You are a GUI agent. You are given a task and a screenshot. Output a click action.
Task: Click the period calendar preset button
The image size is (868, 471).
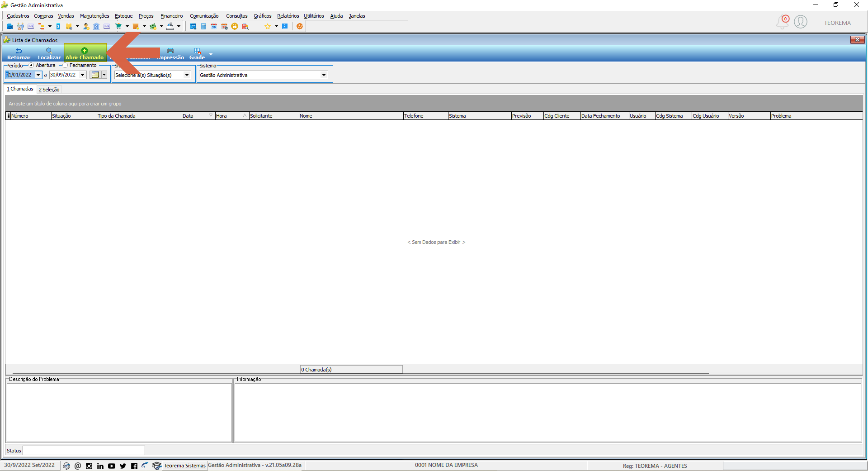pos(95,75)
